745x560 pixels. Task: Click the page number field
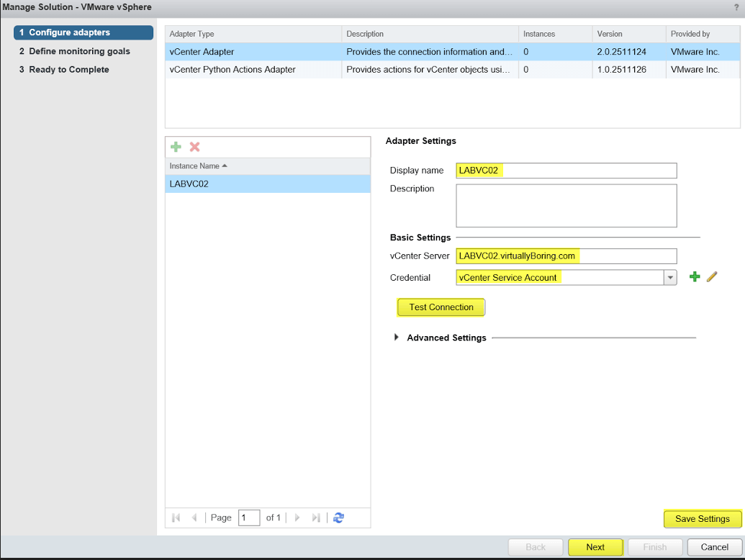coord(249,518)
